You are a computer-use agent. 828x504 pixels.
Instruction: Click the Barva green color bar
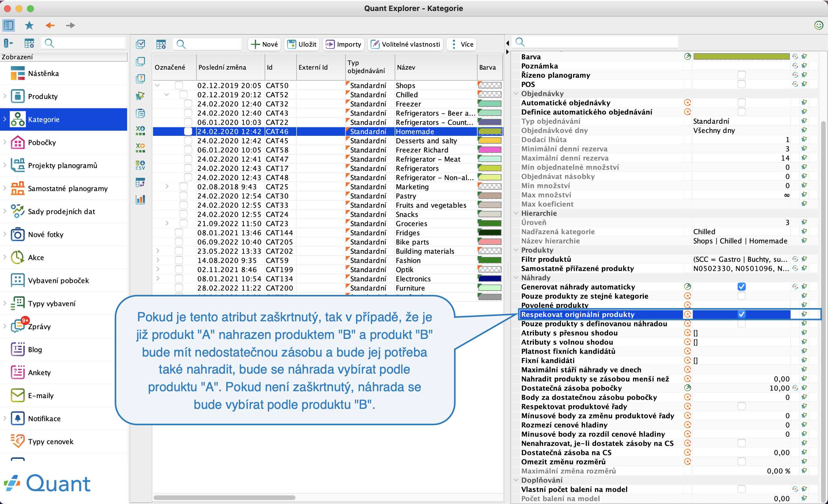(741, 56)
